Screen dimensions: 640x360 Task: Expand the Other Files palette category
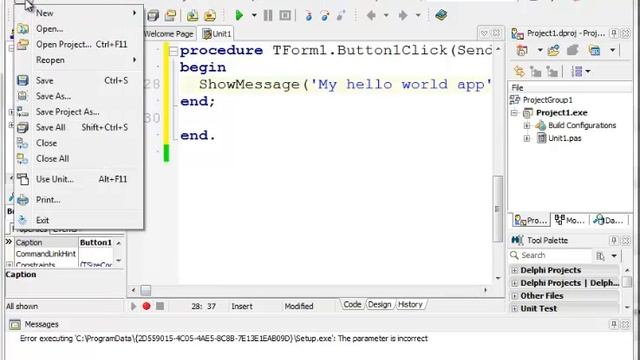pyautogui.click(x=514, y=296)
